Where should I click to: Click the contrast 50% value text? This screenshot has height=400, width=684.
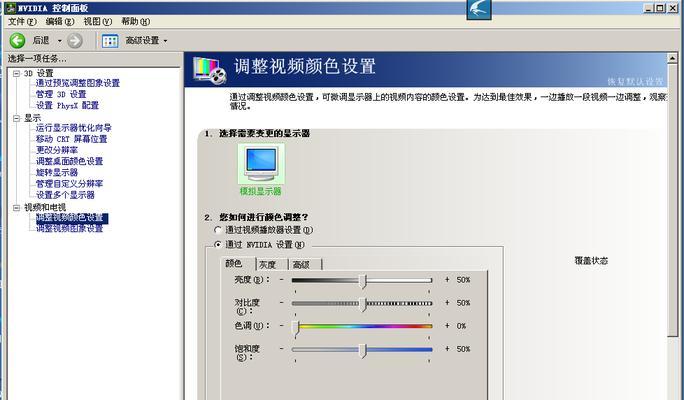[x=463, y=303]
